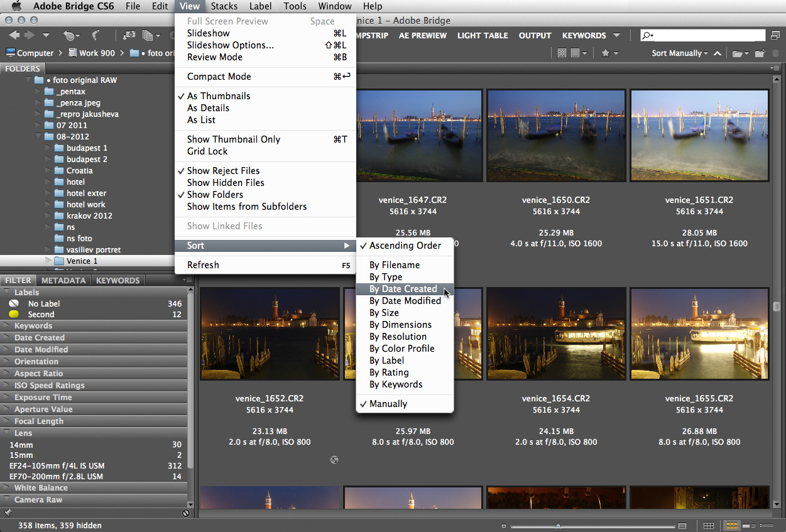This screenshot has height=532, width=786.
Task: Open the Sort Manually dropdown
Action: [679, 53]
